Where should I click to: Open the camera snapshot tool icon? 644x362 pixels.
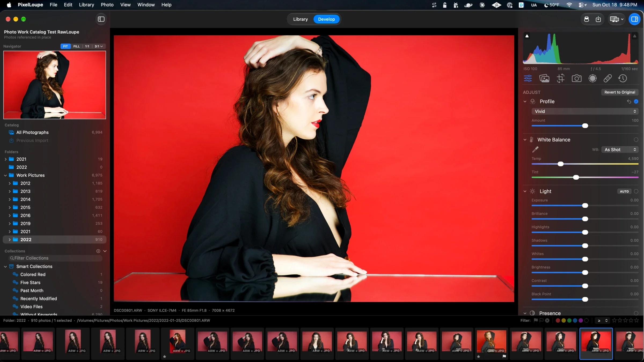[x=576, y=79]
